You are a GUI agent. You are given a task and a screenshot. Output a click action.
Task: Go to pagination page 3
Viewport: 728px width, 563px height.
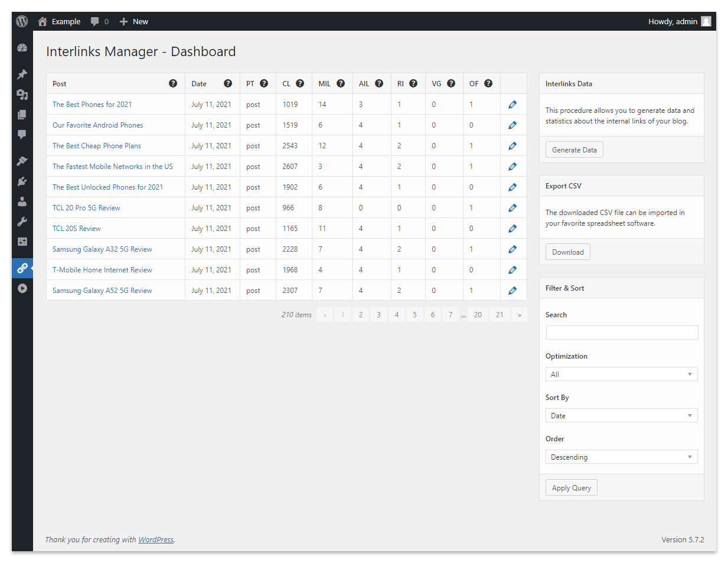[378, 315]
